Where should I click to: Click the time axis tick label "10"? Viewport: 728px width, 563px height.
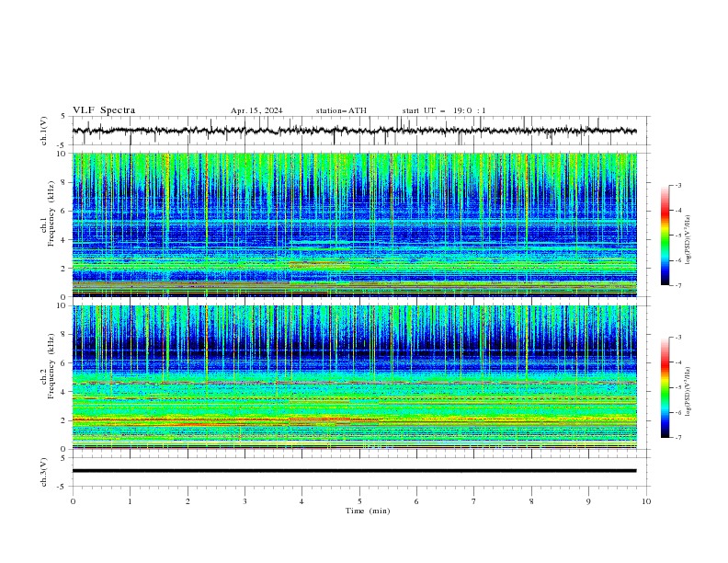(x=646, y=501)
